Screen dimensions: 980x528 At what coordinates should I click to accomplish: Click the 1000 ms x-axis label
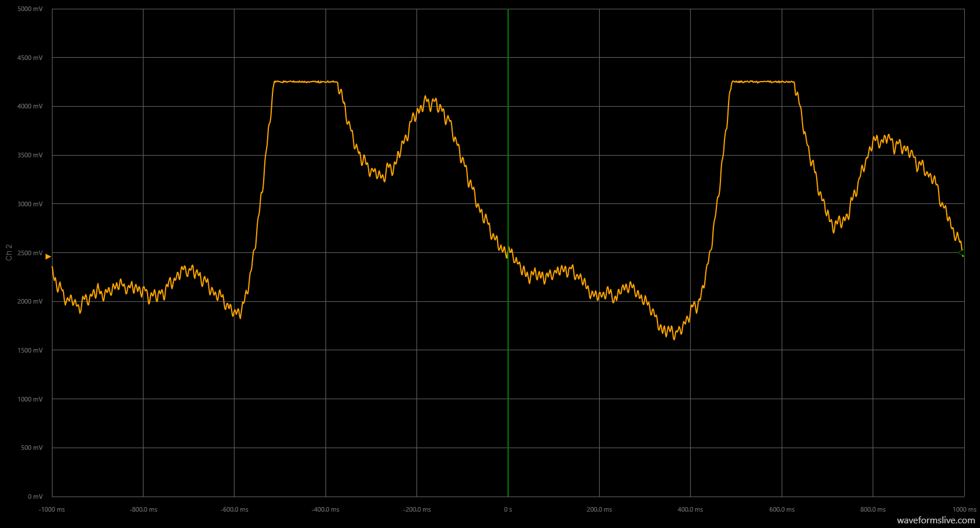(x=964, y=509)
